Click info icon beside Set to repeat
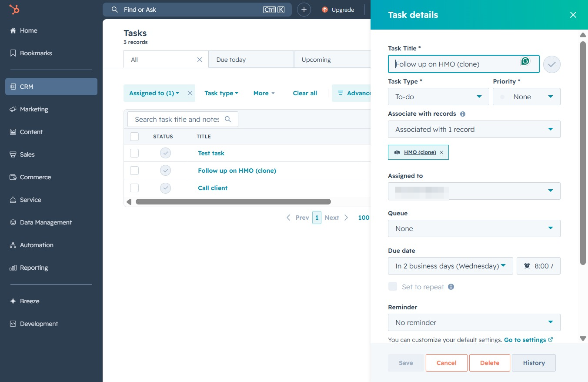 pos(451,287)
